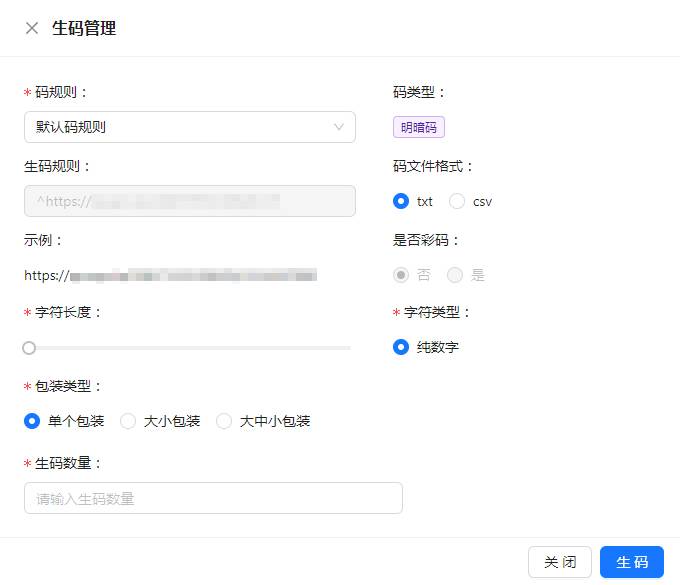
Task: Click the 明暗码 tag
Action: (418, 127)
